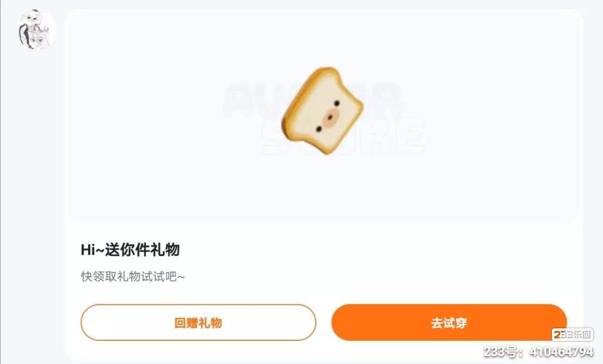Click the 回赠礼物 button
Screen dimensions: 603x364
198,322
